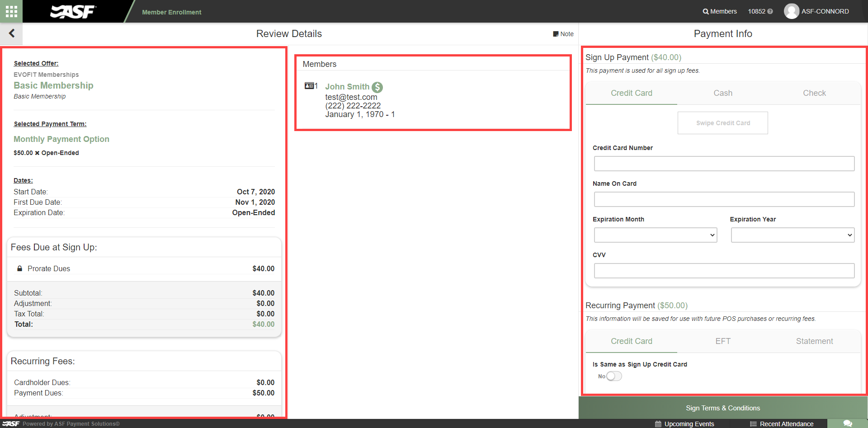Click the Name On Card field
Image resolution: width=868 pixels, height=428 pixels.
pyautogui.click(x=724, y=199)
